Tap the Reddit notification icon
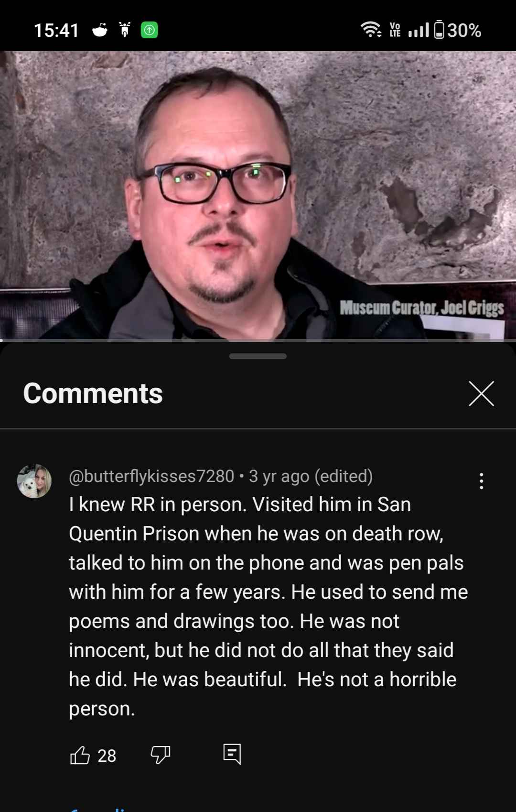The image size is (516, 812). [100, 30]
